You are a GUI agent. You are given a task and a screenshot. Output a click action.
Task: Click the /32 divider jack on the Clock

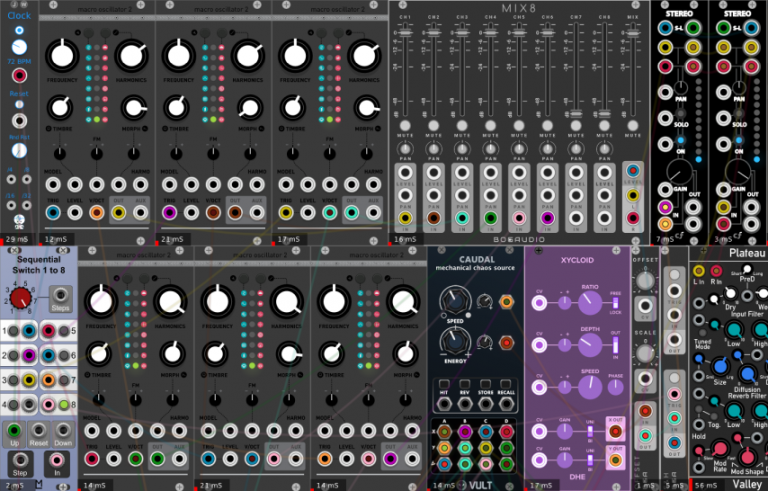click(x=27, y=205)
